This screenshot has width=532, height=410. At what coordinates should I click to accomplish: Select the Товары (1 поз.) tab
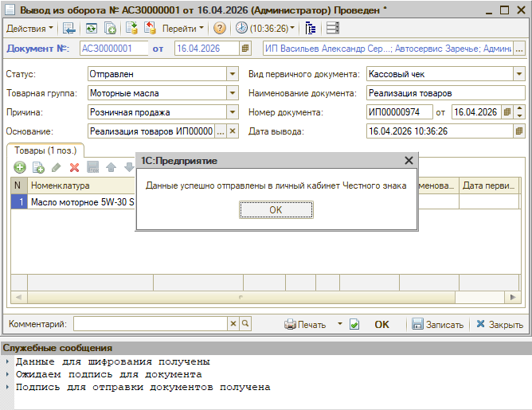[x=45, y=150]
